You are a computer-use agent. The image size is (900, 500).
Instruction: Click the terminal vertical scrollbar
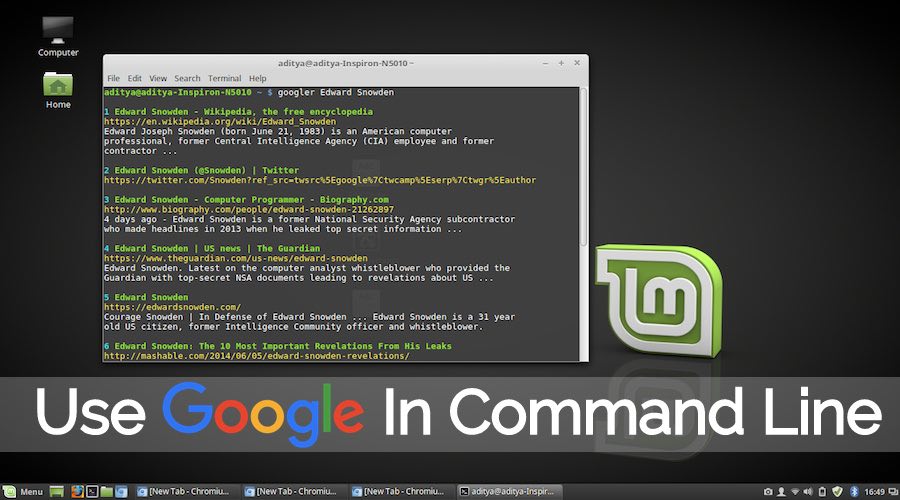[583, 166]
